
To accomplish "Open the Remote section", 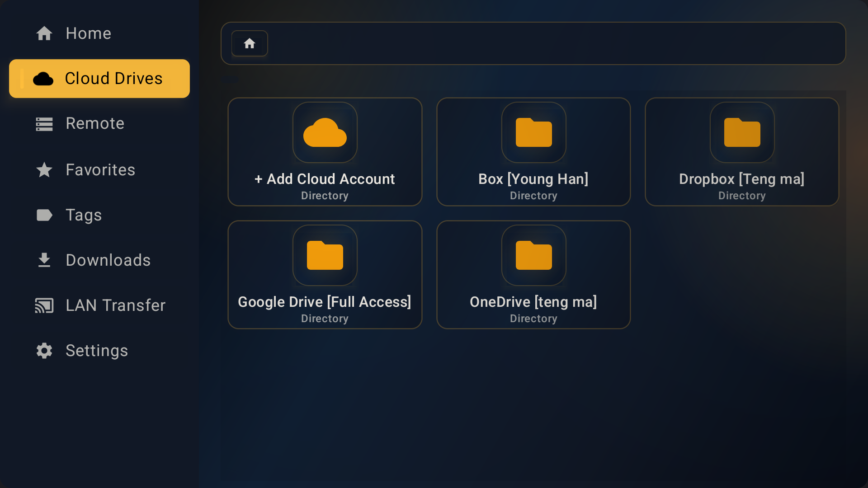I will [99, 123].
